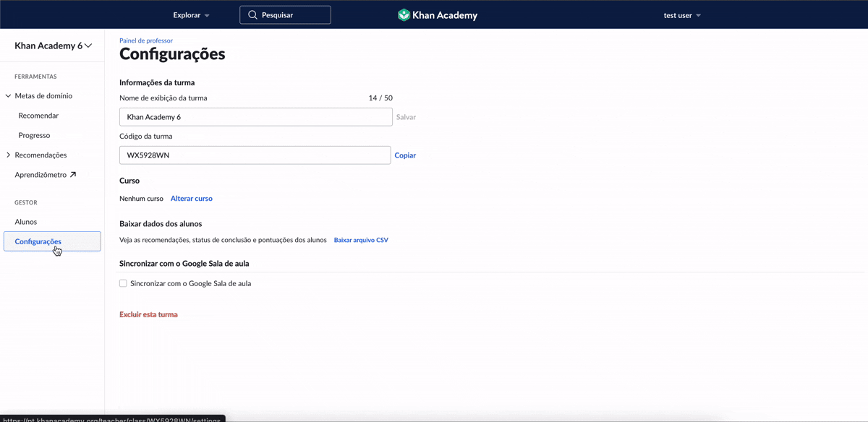Screen dimensions: 868x422
Task: Collapse the Metas de domínio section chevron
Action: tap(8, 96)
